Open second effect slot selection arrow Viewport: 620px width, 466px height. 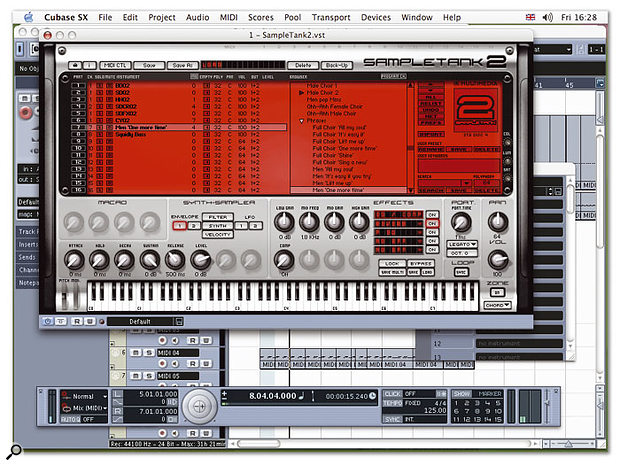420,223
